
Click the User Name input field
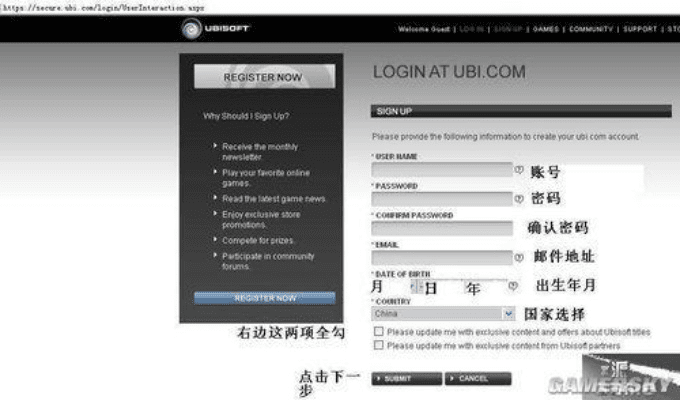tap(442, 170)
